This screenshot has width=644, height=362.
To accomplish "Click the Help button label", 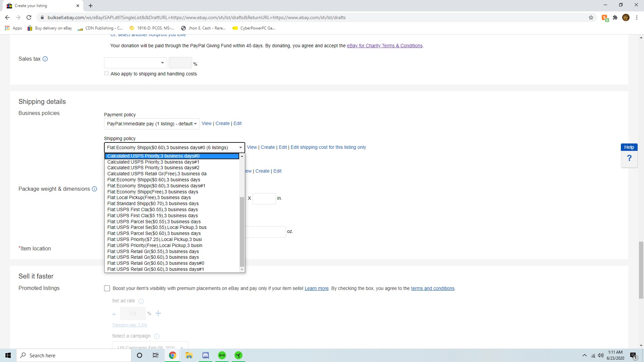I will pos(629,147).
